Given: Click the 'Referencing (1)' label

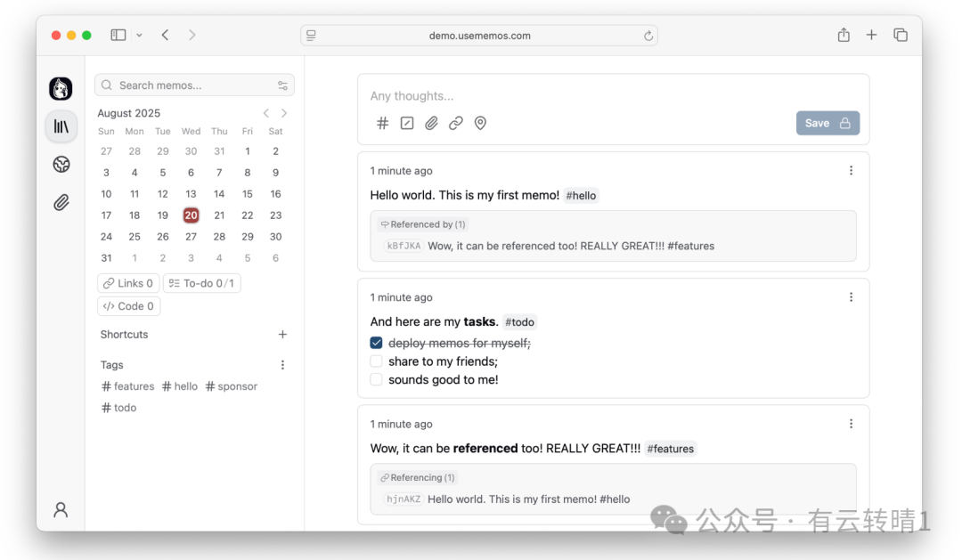Looking at the screenshot, I should [x=418, y=478].
